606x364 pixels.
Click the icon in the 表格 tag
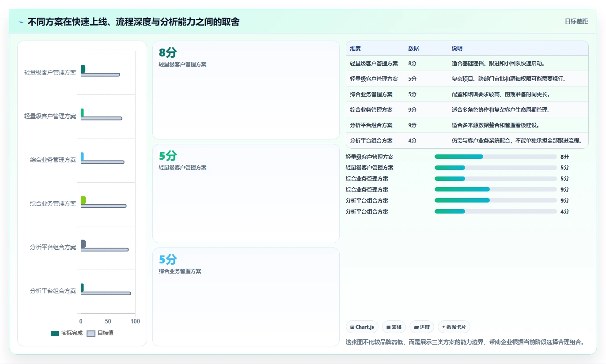[x=388, y=327]
